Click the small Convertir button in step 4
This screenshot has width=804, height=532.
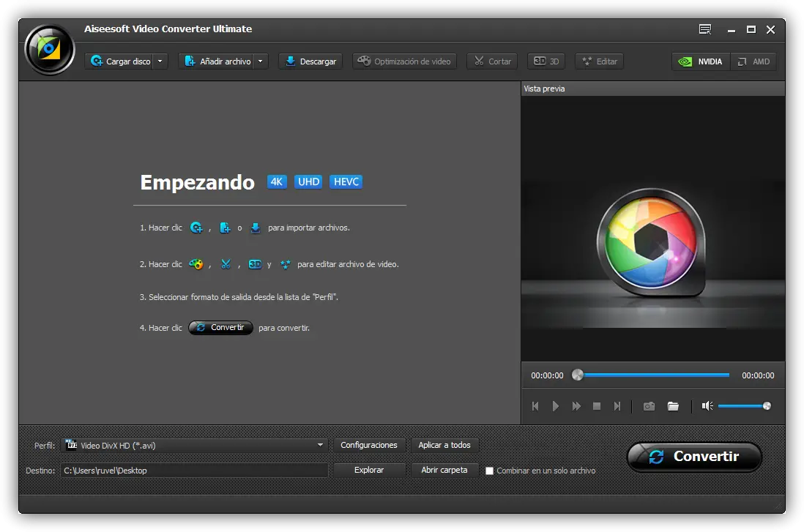click(220, 328)
